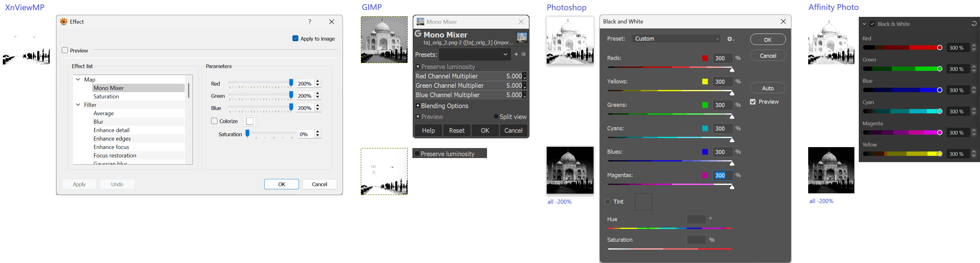Click the GIMP 'G' logo beside Mono Mixer heading

coord(418,34)
